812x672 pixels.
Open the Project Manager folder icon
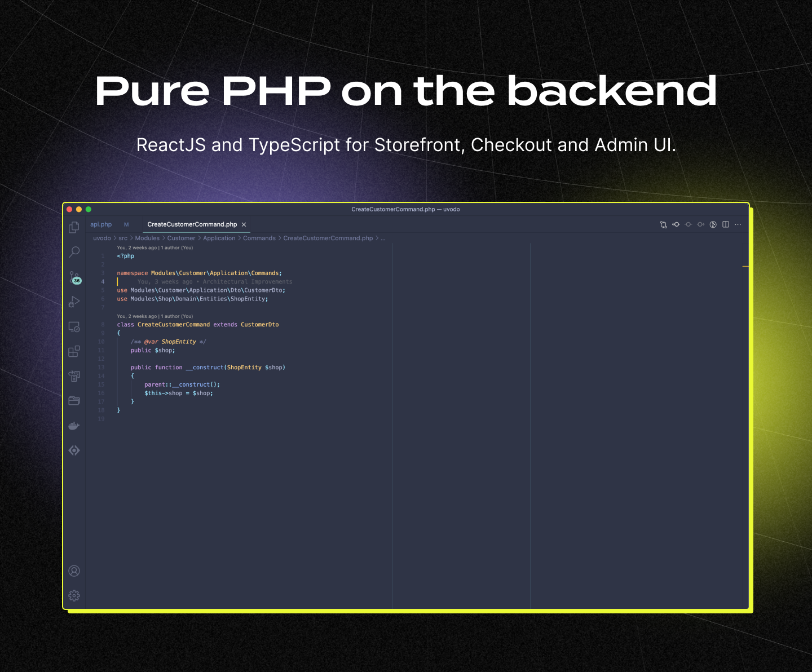click(74, 401)
